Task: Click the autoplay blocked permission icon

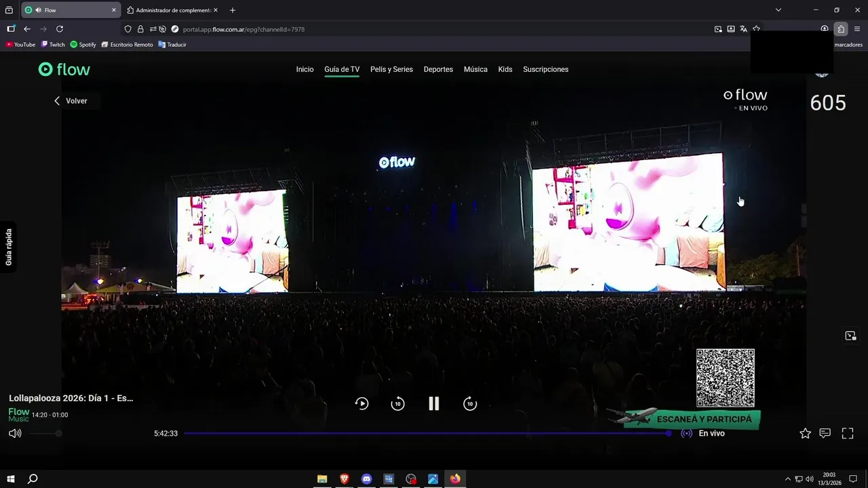Action: tap(163, 29)
